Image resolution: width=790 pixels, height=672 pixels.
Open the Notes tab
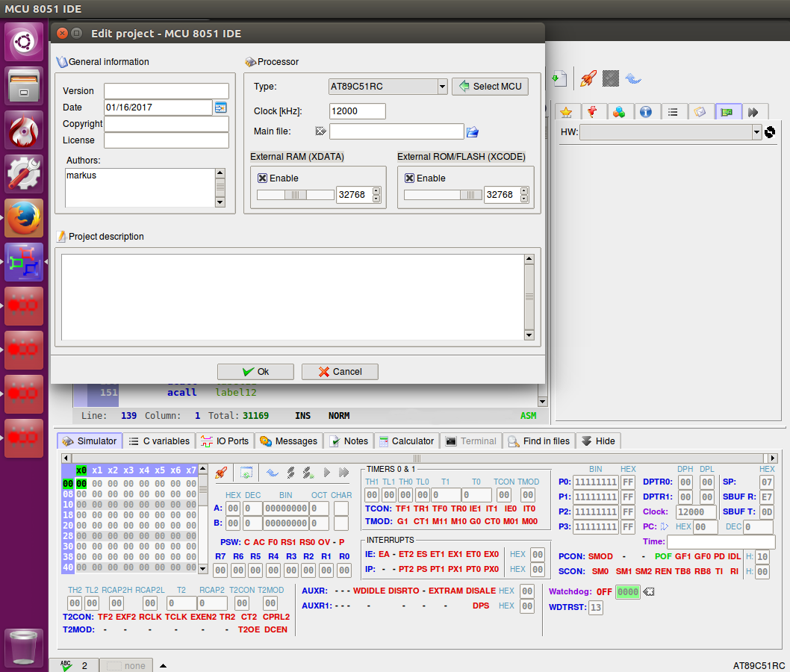click(349, 441)
